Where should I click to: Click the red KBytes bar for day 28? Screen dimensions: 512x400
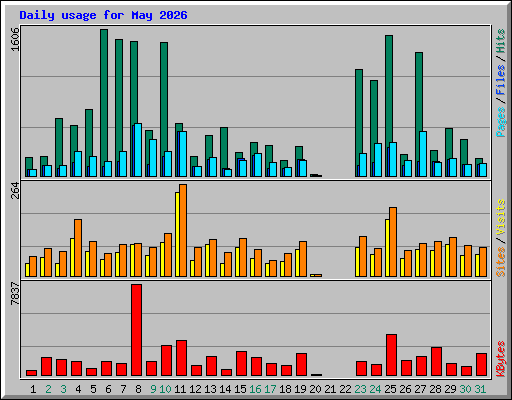(x=436, y=362)
